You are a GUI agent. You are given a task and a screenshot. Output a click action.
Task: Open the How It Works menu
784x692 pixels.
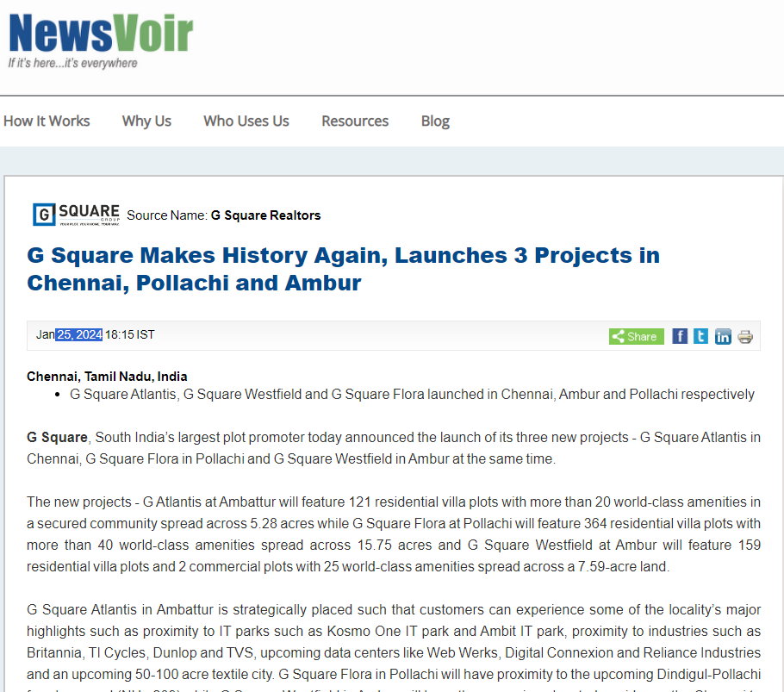[47, 121]
